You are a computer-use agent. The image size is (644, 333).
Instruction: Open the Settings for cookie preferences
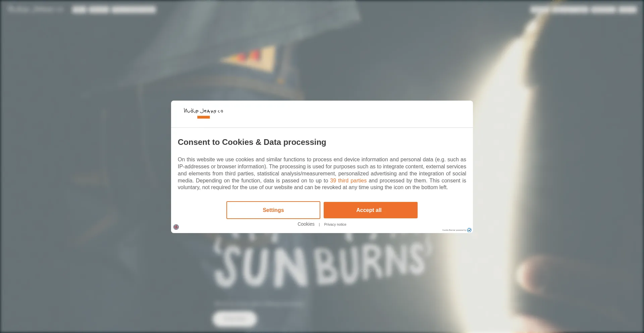273,210
